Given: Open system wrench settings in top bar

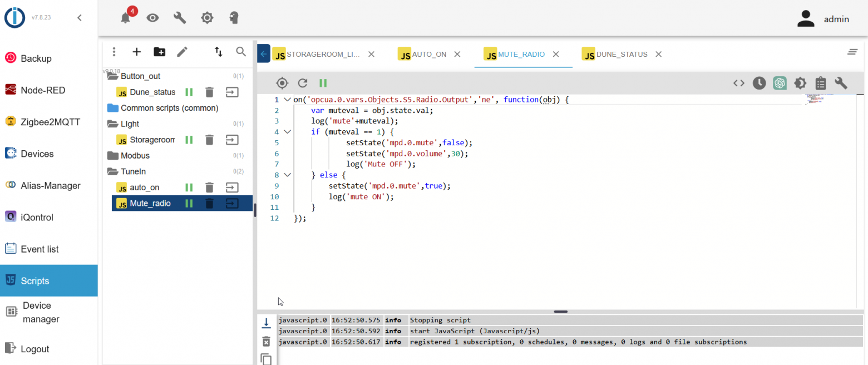Looking at the screenshot, I should [180, 18].
